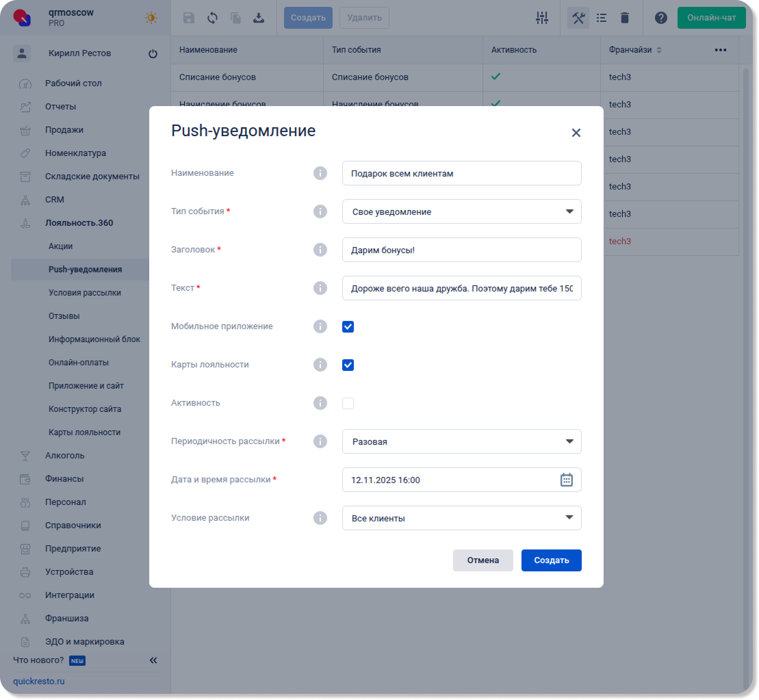Collapse sidebar with double chevron icon
The width and height of the screenshot is (759, 700).
(x=153, y=660)
